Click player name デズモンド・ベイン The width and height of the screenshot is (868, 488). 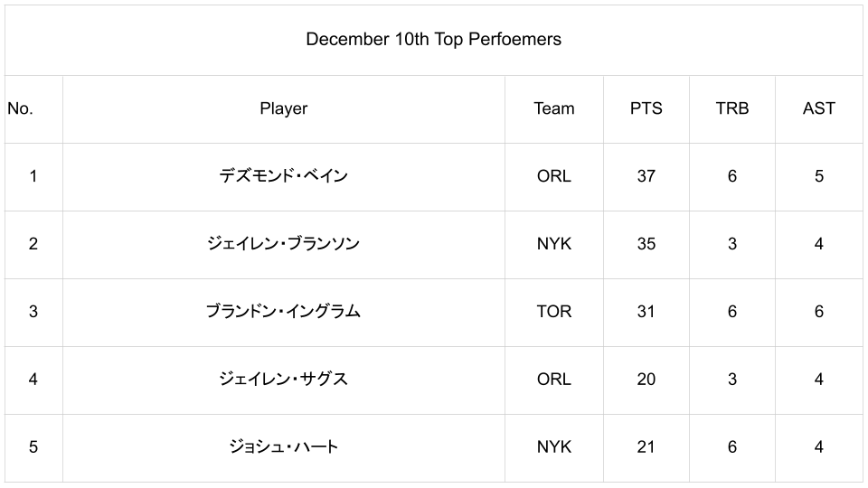click(x=283, y=176)
